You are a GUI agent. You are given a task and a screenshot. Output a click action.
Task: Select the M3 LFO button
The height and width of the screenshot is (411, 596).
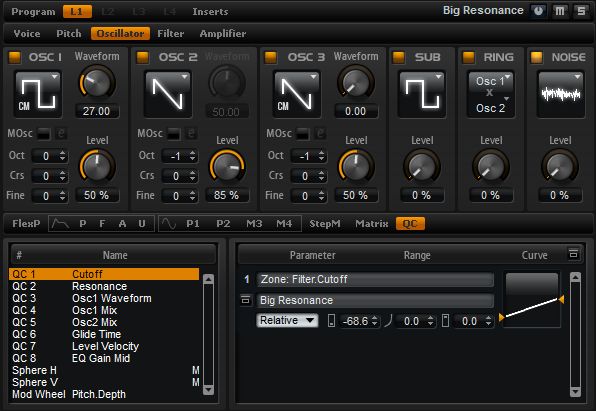[254, 224]
